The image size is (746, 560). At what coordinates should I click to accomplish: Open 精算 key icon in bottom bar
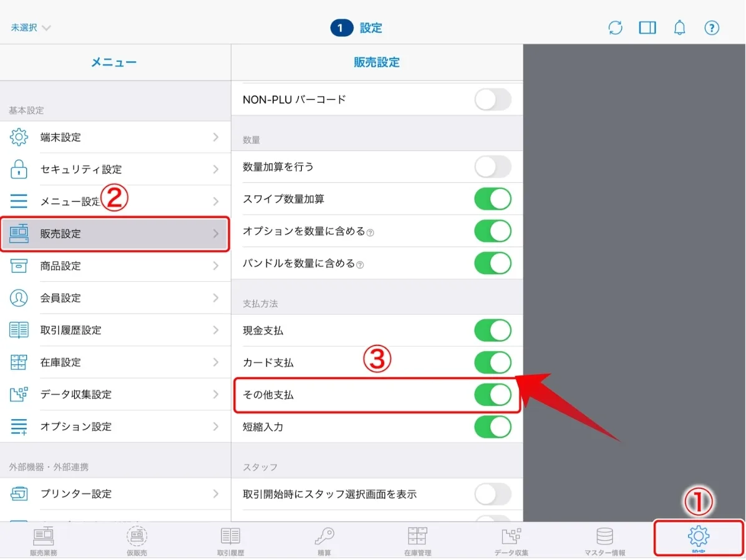(324, 540)
